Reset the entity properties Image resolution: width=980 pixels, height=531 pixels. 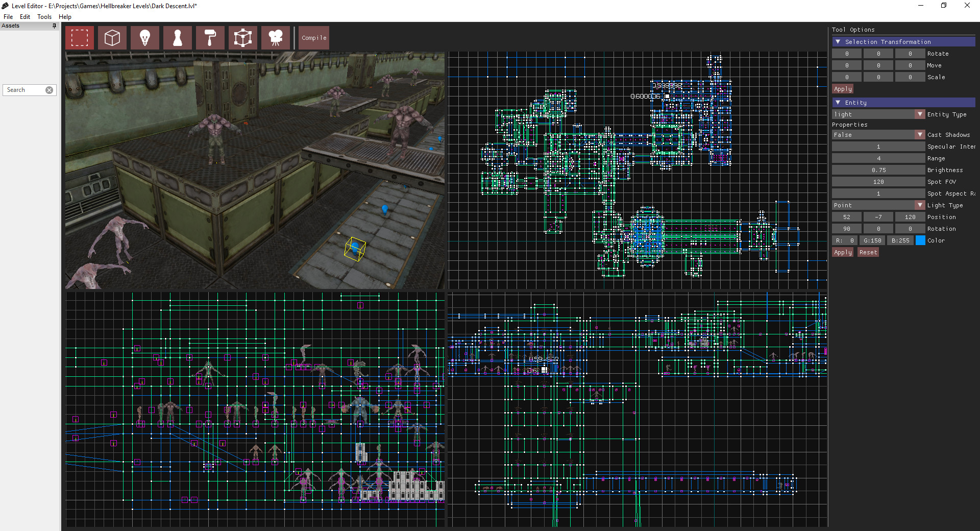pyautogui.click(x=867, y=252)
